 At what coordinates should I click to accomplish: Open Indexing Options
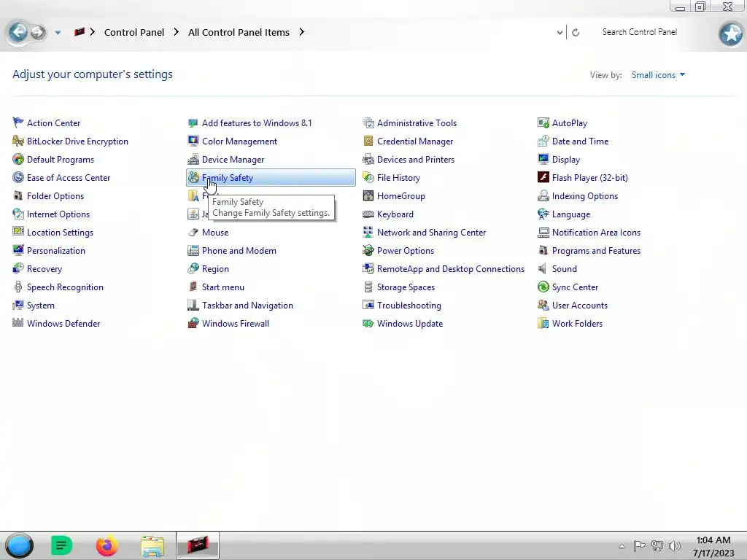pyautogui.click(x=584, y=195)
